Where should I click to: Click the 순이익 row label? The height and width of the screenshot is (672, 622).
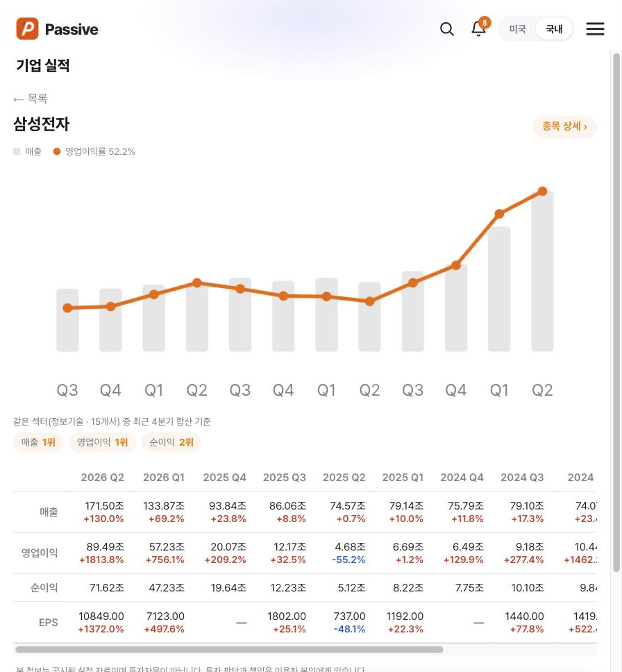44,587
